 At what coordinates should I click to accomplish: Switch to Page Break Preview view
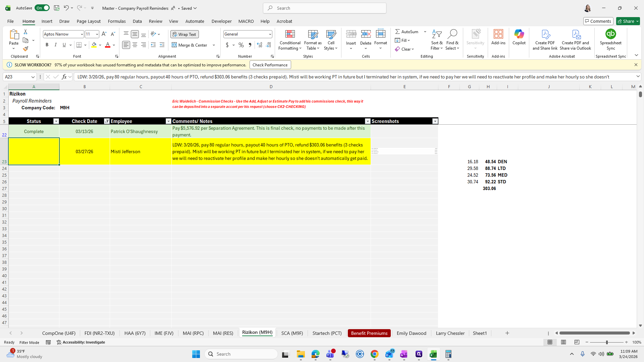577,342
